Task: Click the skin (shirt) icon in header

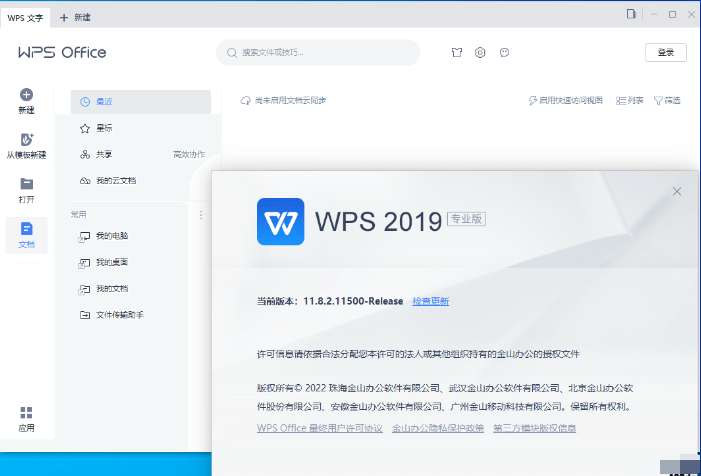Action: pos(456,53)
